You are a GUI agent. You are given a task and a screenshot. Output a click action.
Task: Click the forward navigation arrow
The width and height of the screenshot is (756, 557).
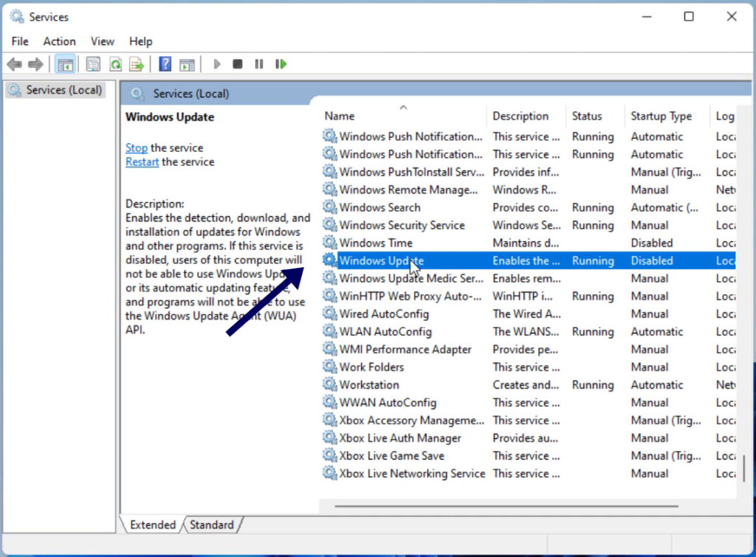[x=35, y=64]
